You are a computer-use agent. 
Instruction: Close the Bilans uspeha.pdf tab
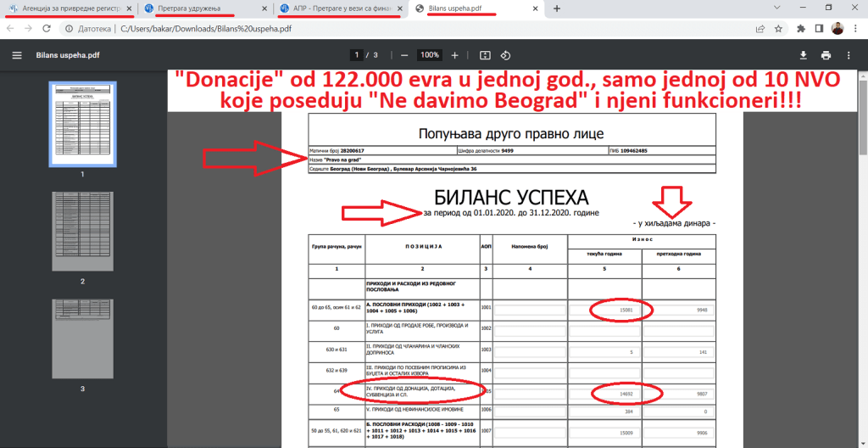click(536, 8)
